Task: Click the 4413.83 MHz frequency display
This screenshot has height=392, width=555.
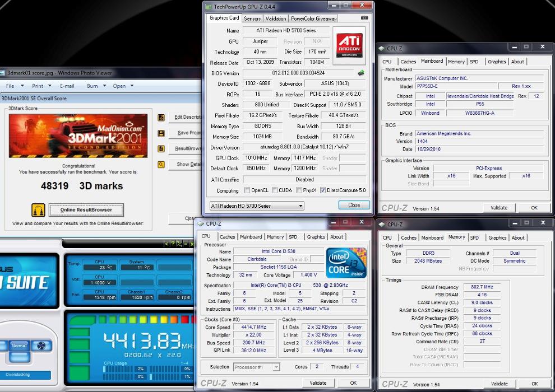Action: (149, 340)
